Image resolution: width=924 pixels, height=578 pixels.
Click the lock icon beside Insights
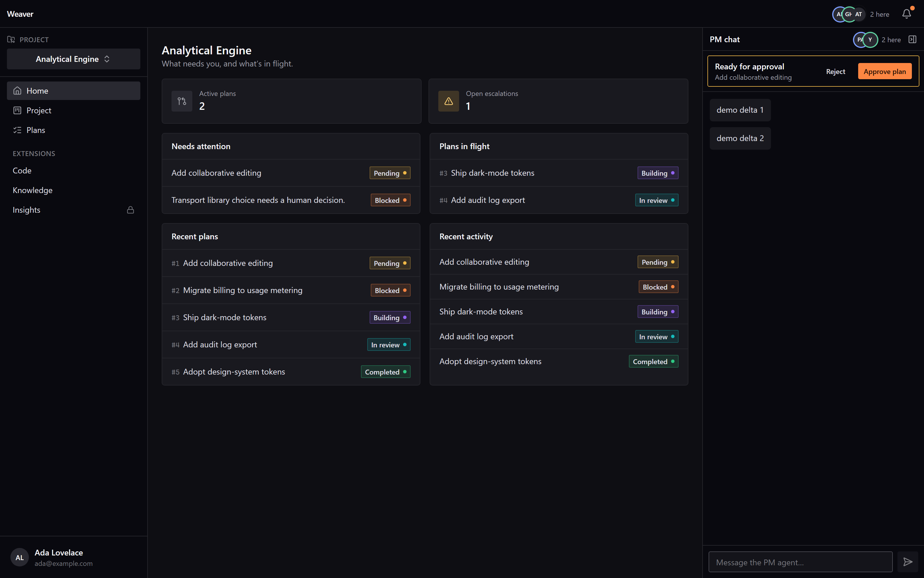[130, 210]
